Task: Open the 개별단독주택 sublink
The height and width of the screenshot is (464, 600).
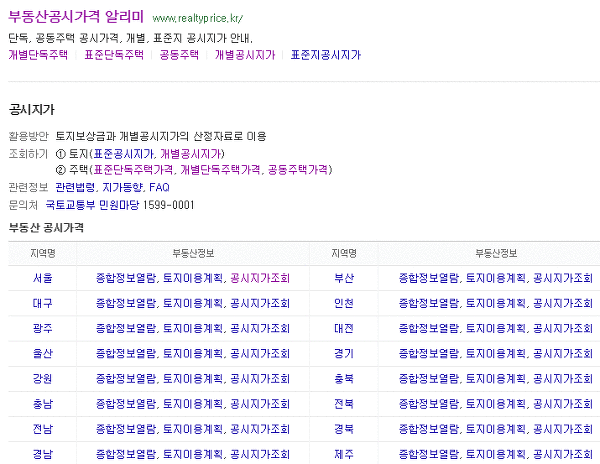Action: [38, 55]
